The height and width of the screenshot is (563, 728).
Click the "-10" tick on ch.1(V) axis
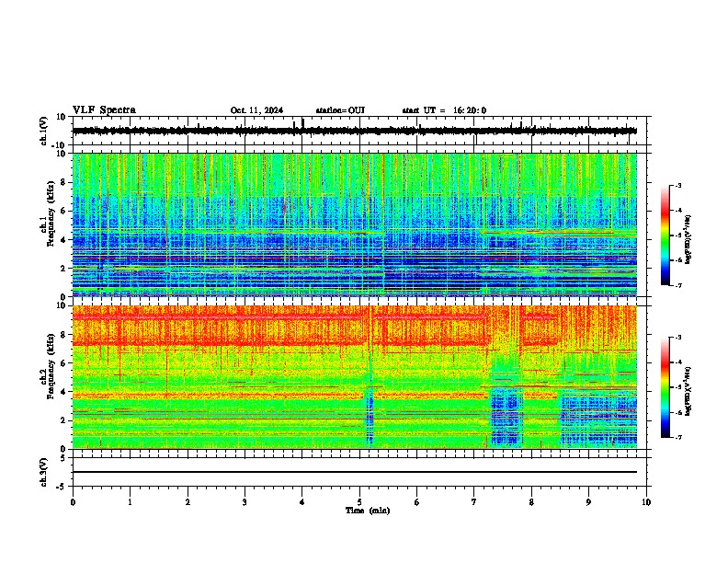59,145
